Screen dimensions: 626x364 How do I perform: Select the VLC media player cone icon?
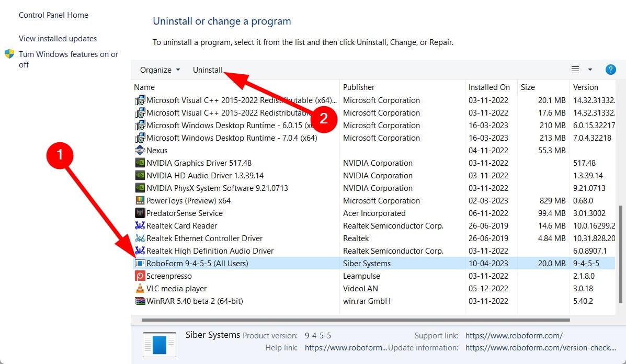point(140,288)
